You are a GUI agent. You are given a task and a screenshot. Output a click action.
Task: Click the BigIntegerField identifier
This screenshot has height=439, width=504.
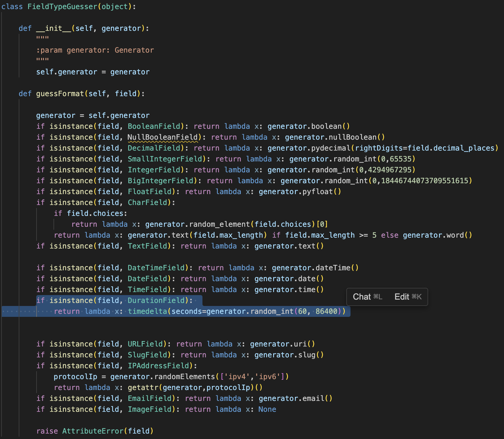coord(160,181)
